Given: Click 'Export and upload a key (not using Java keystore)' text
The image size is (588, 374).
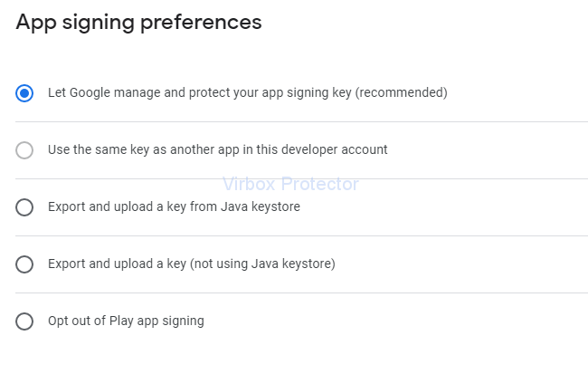Looking at the screenshot, I should pyautogui.click(x=191, y=264).
